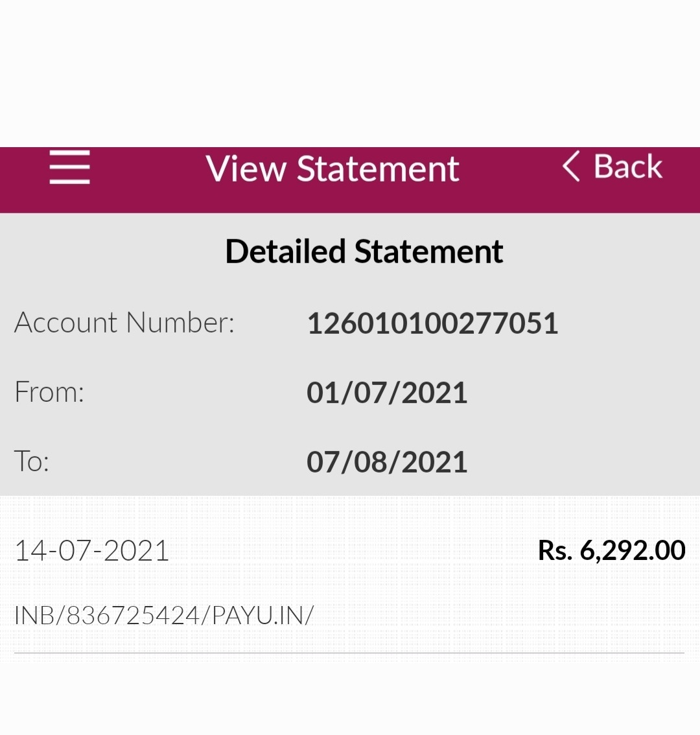Click the From label

tap(49, 392)
